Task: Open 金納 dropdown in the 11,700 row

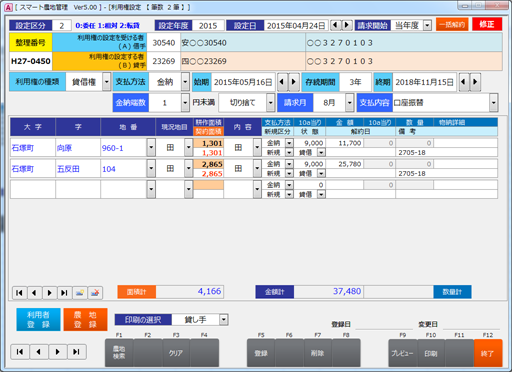Action: click(289, 143)
